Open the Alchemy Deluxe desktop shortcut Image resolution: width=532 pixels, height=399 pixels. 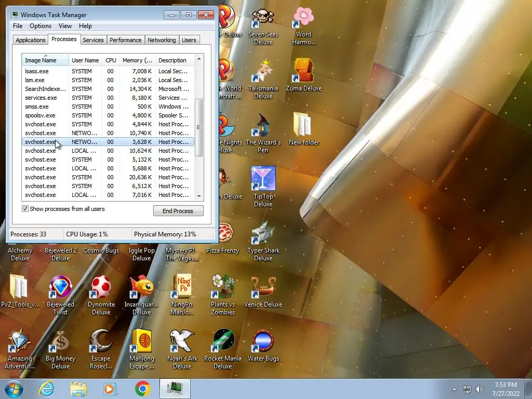tap(20, 254)
